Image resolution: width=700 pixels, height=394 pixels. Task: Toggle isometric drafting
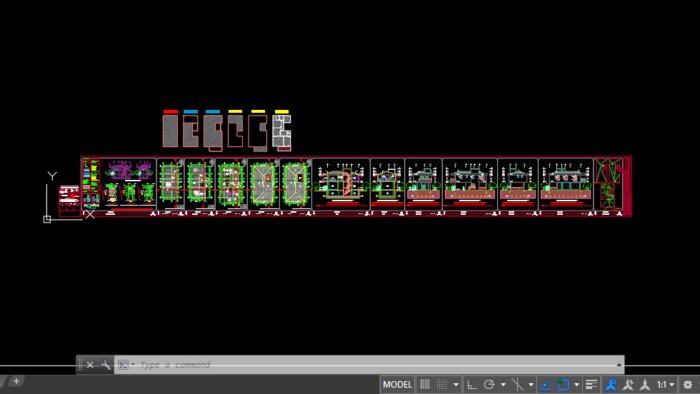pos(517,384)
